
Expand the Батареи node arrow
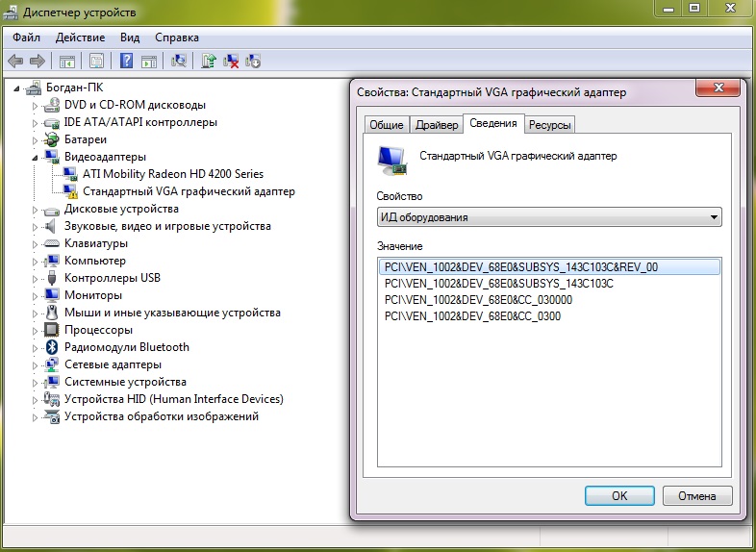35,140
